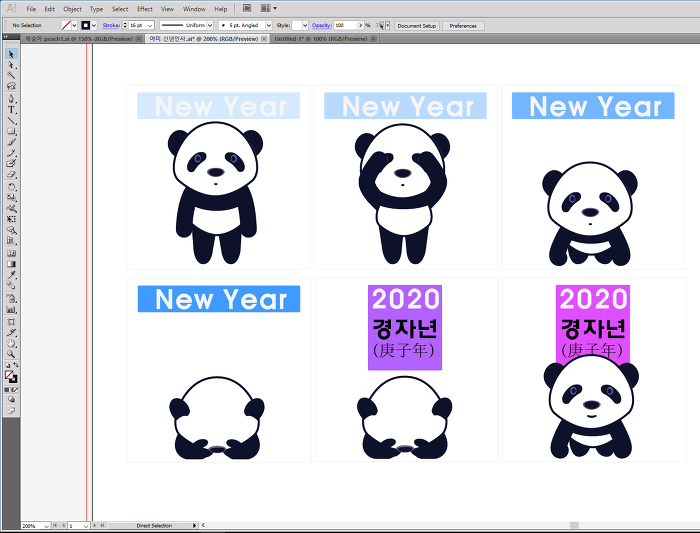700x533 pixels.
Task: Click the Document Setup button
Action: [416, 25]
